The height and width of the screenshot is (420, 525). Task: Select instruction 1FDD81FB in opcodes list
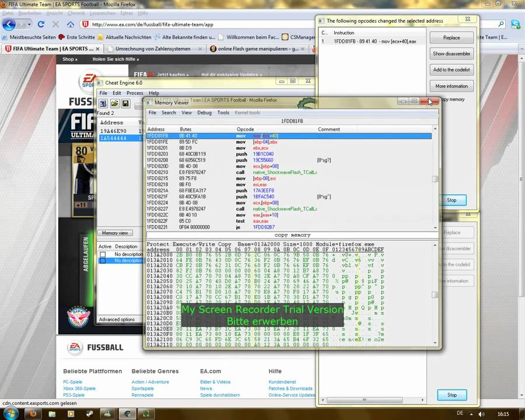click(x=372, y=41)
